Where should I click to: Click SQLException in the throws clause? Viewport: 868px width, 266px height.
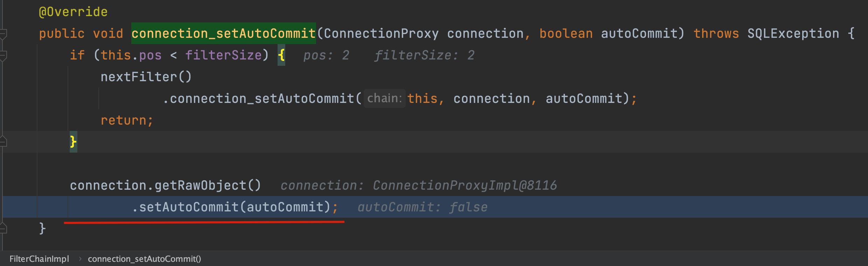point(793,34)
